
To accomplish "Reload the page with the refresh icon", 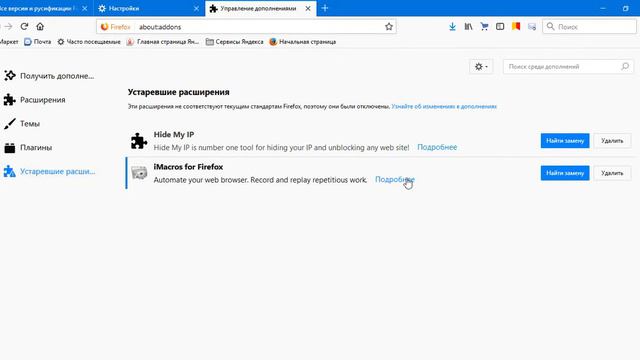I will coord(24,27).
